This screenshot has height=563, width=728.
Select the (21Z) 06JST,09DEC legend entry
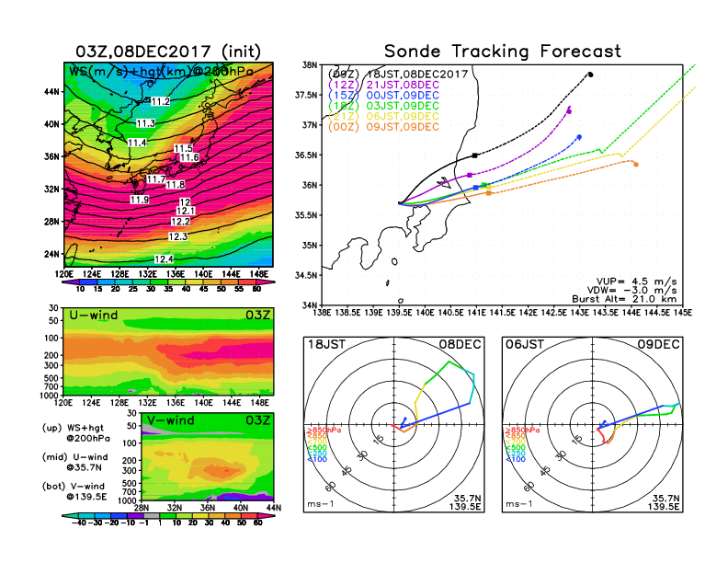383,117
